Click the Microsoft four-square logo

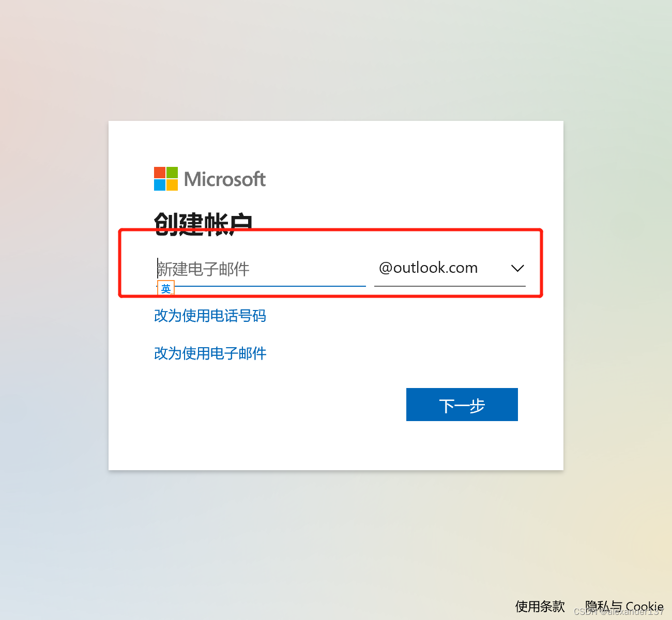166,179
